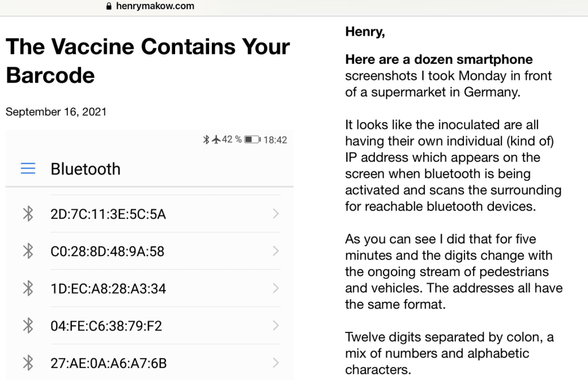The width and height of the screenshot is (588, 380).
Task: Click the article title 'The Vaccine Contains Your Barcode'
Action: tap(148, 60)
